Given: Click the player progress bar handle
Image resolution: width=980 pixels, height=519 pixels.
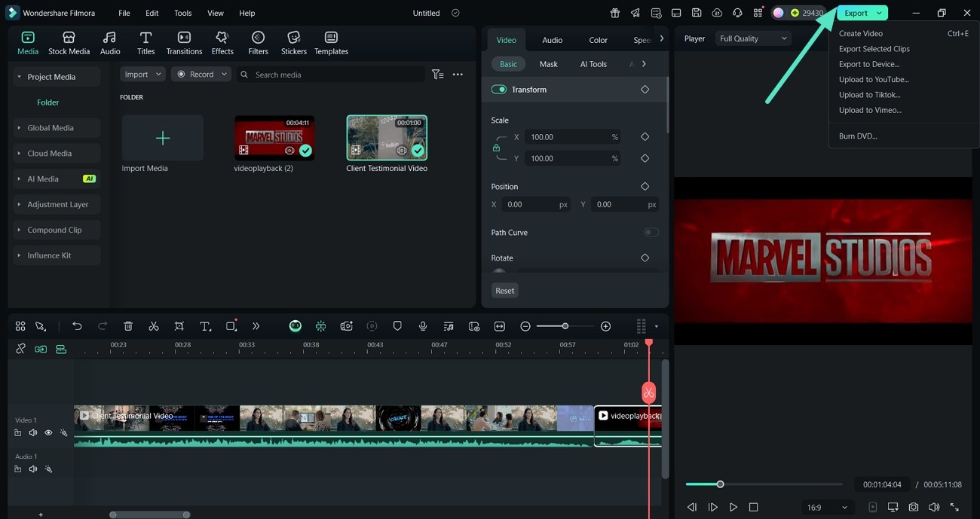Looking at the screenshot, I should (720, 484).
